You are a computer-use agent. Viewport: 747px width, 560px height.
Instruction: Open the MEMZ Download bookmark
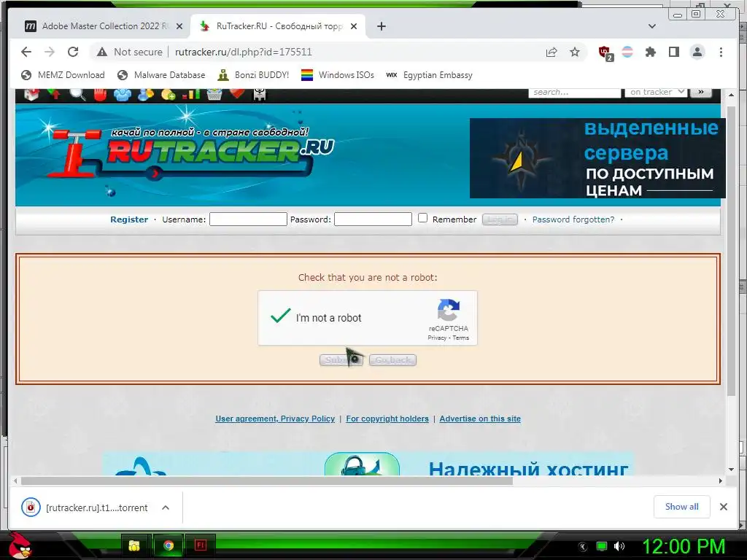click(63, 75)
